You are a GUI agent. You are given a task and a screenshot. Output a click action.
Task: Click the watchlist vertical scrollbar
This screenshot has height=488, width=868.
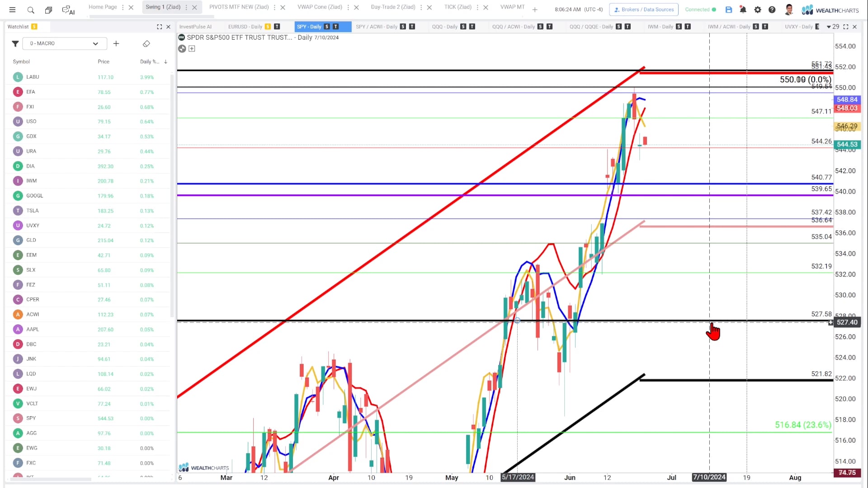172,195
